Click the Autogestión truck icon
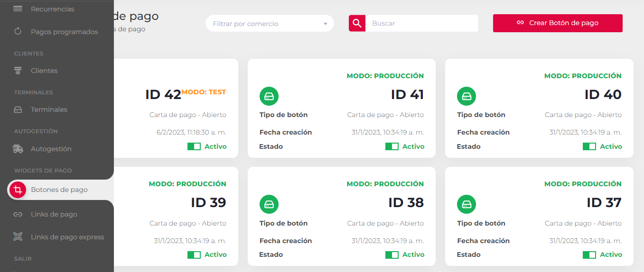 click(x=18, y=149)
